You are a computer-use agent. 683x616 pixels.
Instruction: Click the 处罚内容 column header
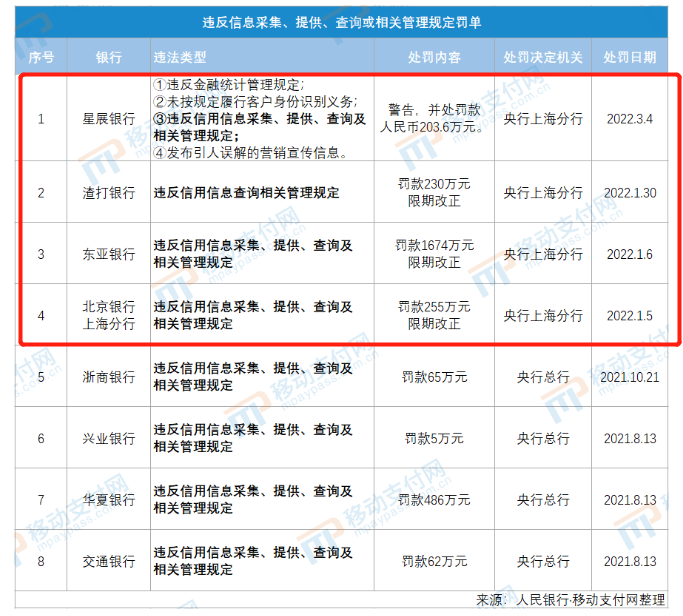tap(434, 57)
